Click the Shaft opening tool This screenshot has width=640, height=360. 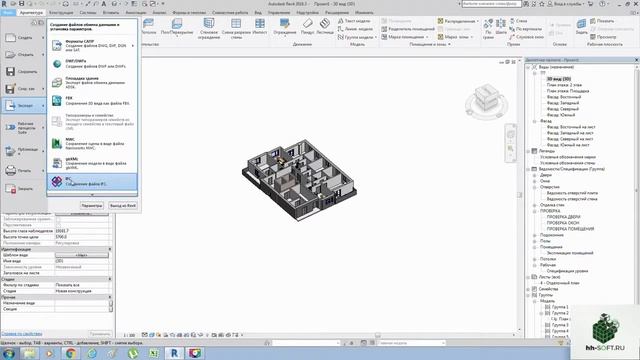point(501,27)
